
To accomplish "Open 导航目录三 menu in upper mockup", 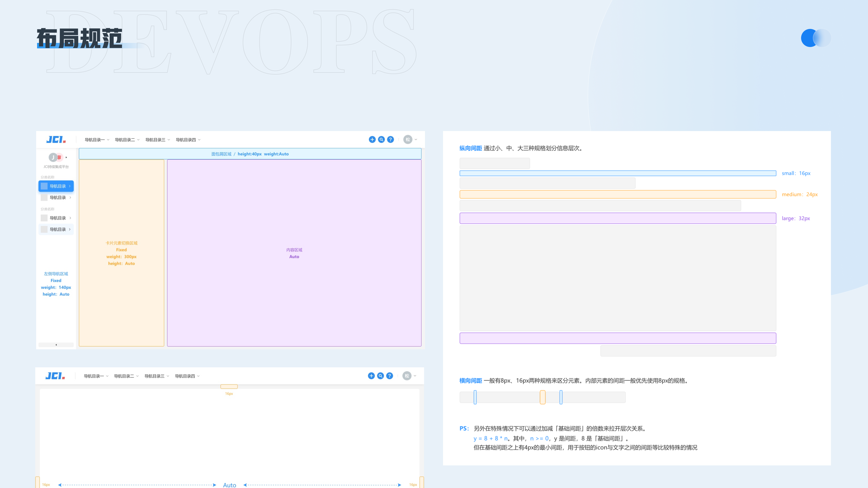I will (x=157, y=140).
